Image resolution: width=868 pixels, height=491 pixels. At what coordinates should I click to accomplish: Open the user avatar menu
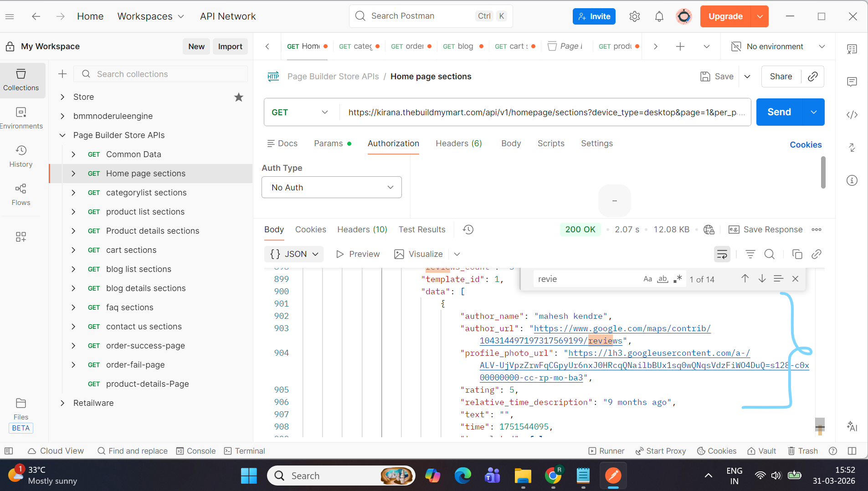tap(683, 16)
